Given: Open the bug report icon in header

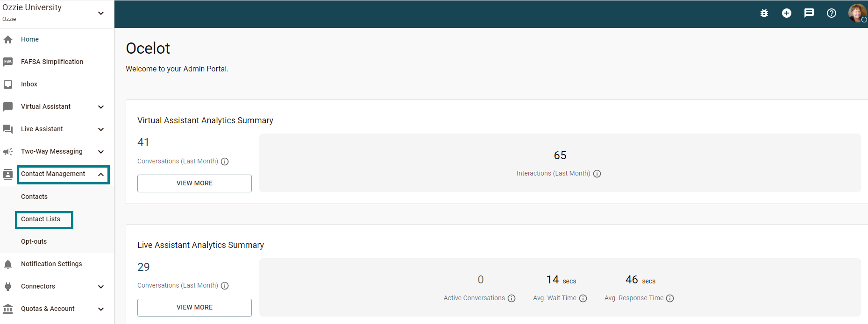Looking at the screenshot, I should [764, 13].
